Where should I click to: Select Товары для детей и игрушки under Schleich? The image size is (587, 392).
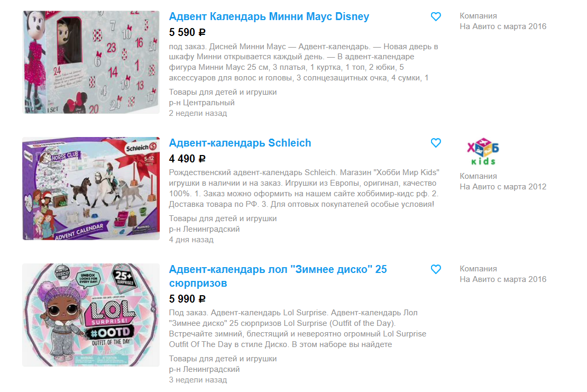[223, 218]
